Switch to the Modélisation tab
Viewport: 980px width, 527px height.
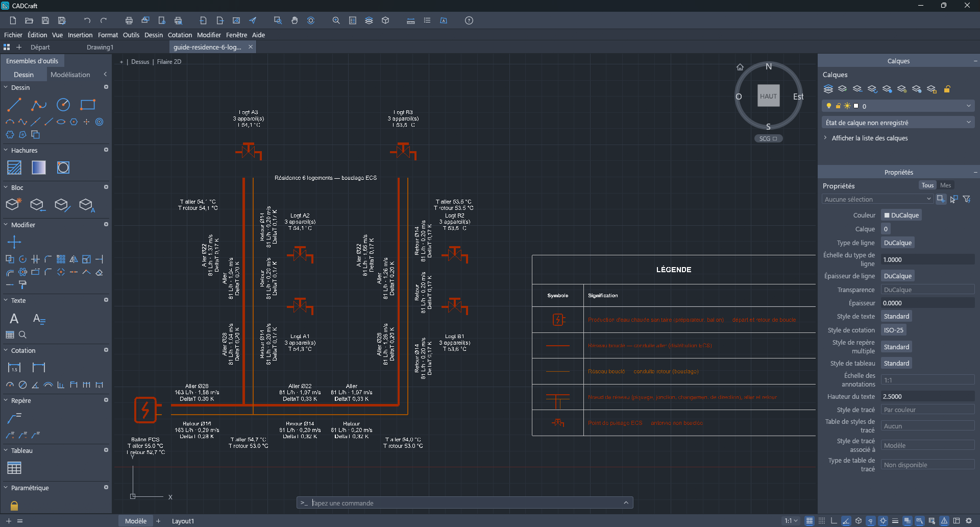[x=70, y=75]
